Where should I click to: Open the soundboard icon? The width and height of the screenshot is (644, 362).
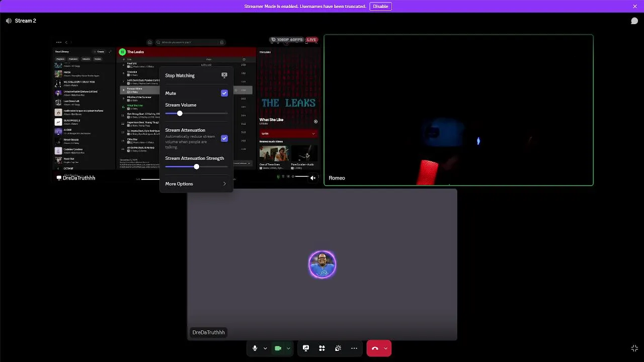click(x=338, y=348)
